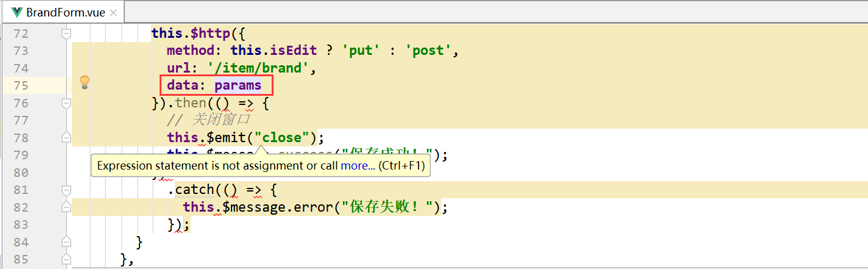Click line number 82 in the gutter

click(x=20, y=207)
